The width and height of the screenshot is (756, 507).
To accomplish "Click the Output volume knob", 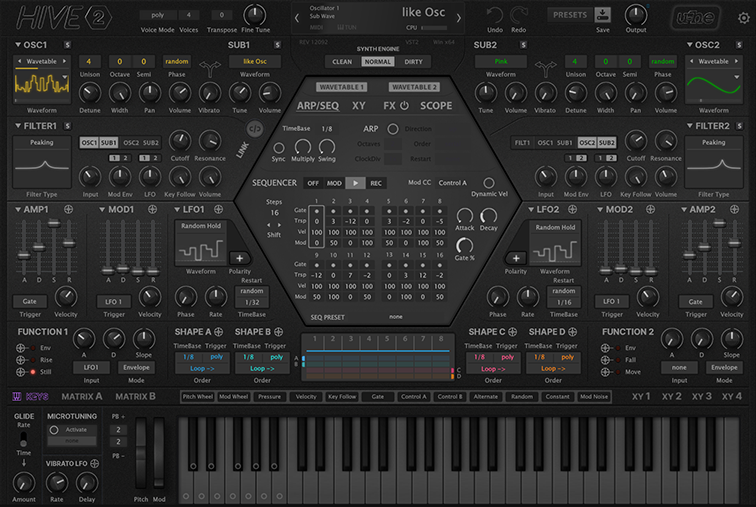I will 636,15.
